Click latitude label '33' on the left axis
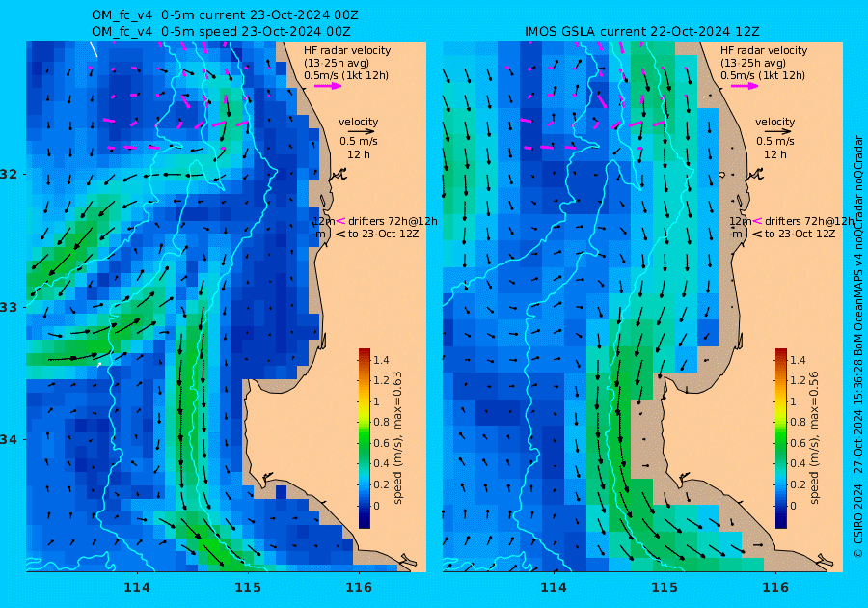The image size is (868, 608). (x=9, y=307)
